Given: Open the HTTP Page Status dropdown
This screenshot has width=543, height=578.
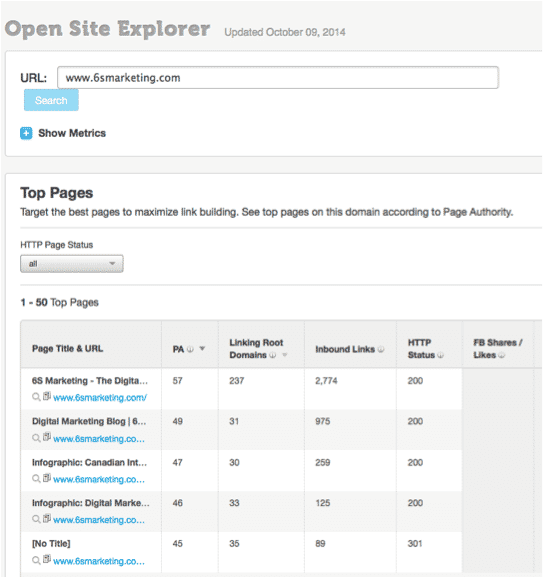Looking at the screenshot, I should coord(72,264).
